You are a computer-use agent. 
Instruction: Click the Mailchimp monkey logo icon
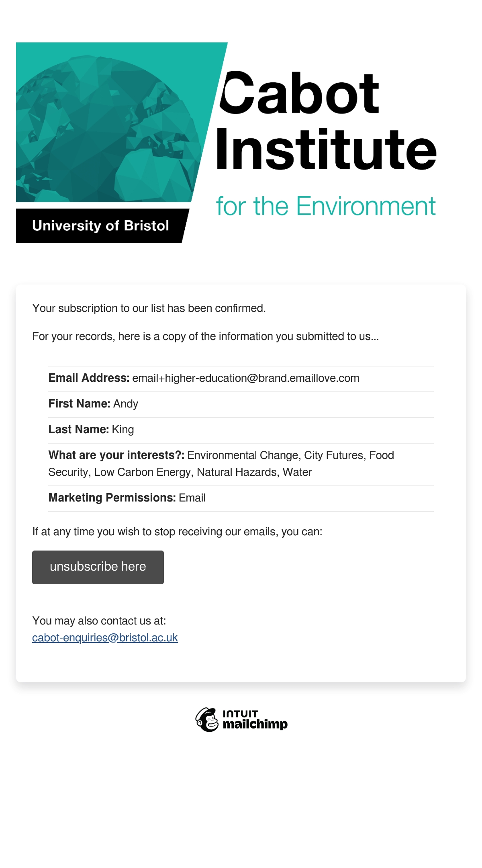[207, 720]
